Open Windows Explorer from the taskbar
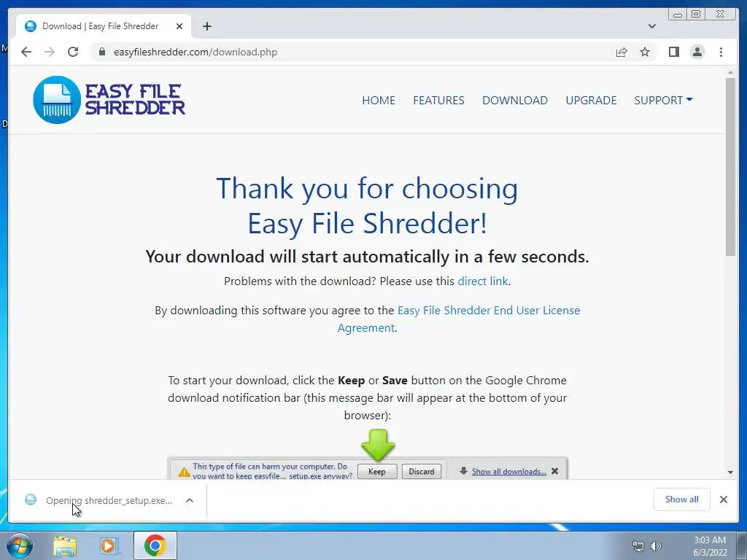747x560 pixels. tap(65, 545)
